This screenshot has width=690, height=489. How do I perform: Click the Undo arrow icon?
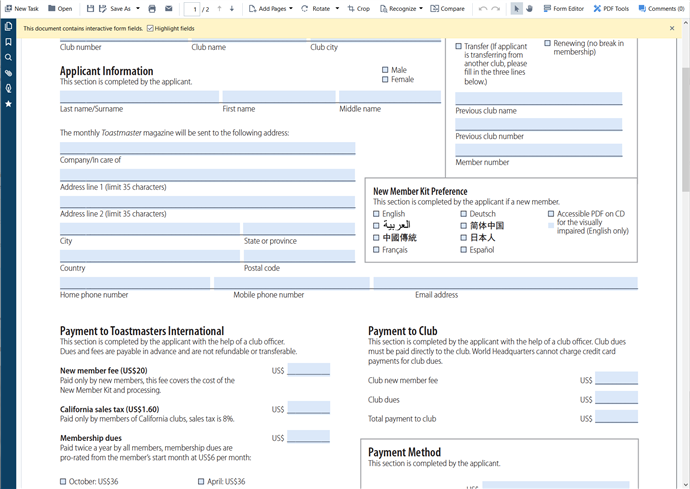click(483, 8)
